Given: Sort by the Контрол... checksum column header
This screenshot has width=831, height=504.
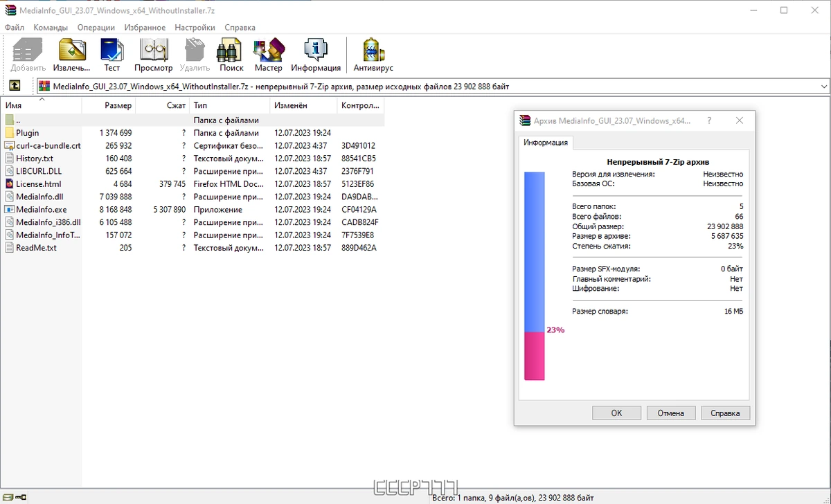Looking at the screenshot, I should (360, 106).
